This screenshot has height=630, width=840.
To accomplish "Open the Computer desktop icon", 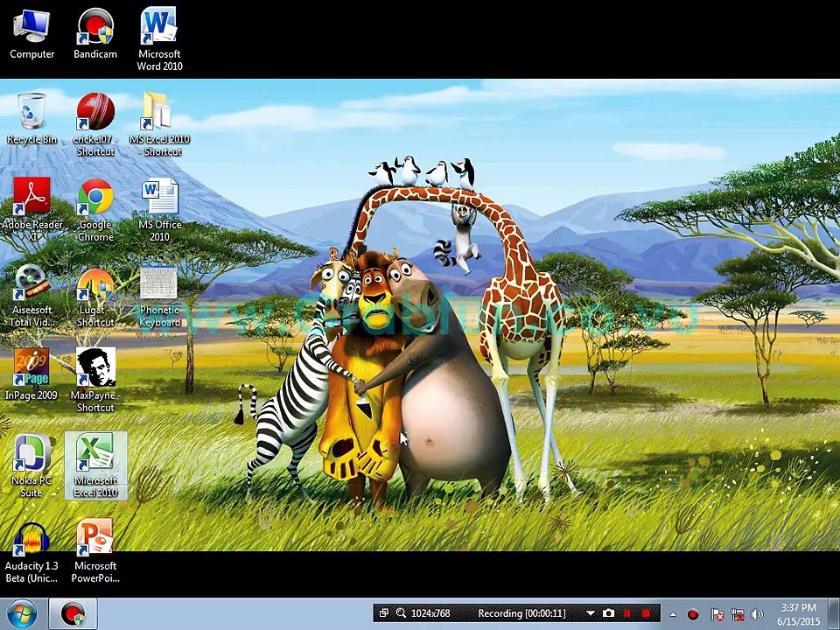I will (x=31, y=34).
